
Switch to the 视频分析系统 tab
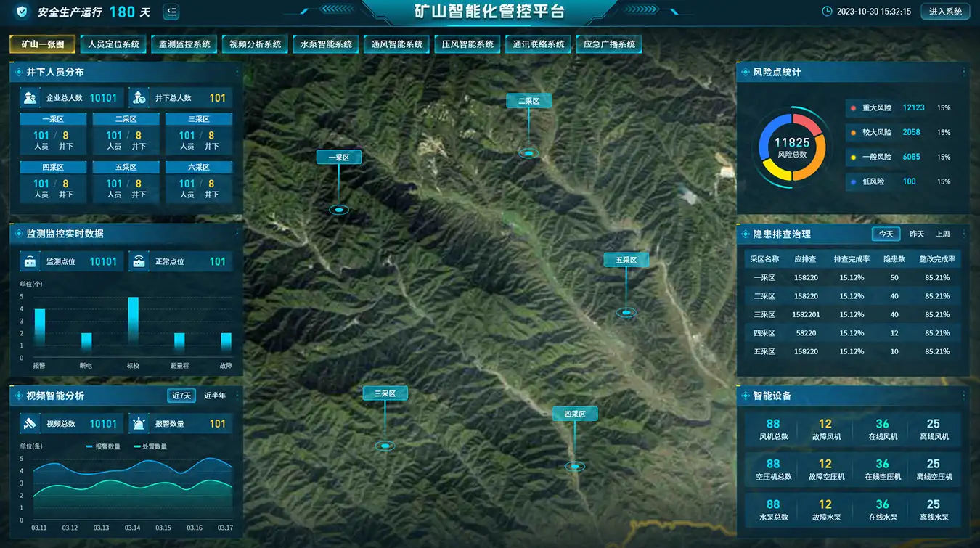coord(256,44)
